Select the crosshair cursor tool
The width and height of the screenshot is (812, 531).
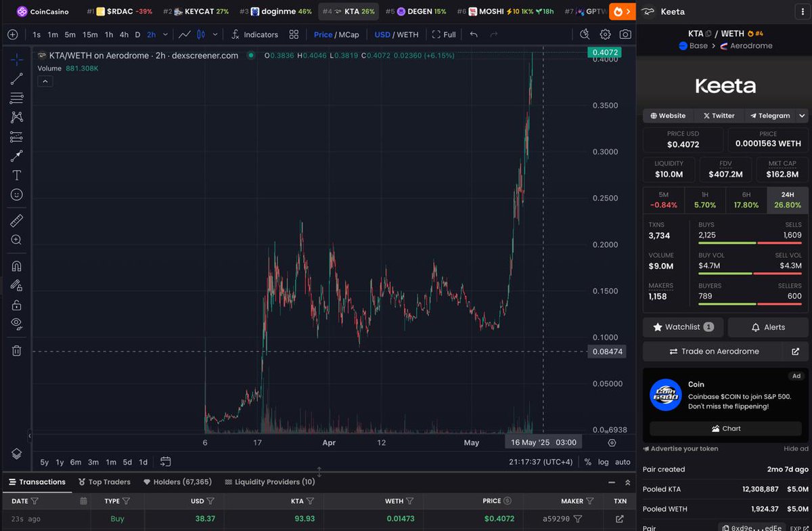pyautogui.click(x=16, y=60)
